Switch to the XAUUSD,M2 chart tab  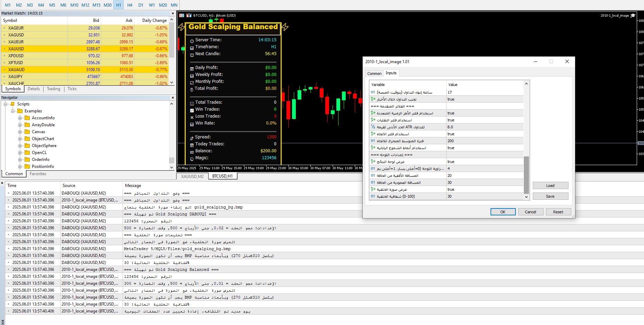(x=192, y=176)
